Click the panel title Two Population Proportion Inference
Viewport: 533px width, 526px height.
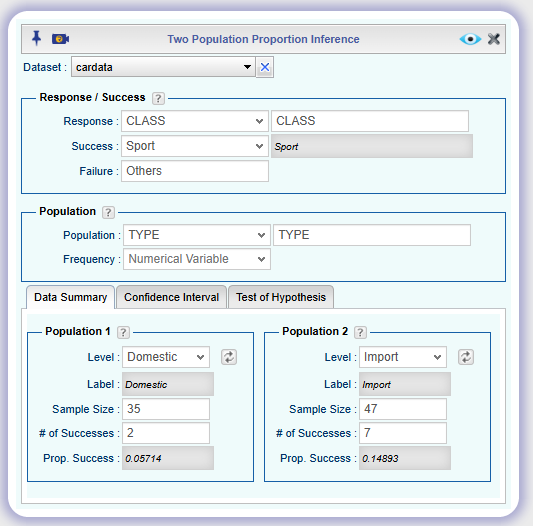coord(263,39)
